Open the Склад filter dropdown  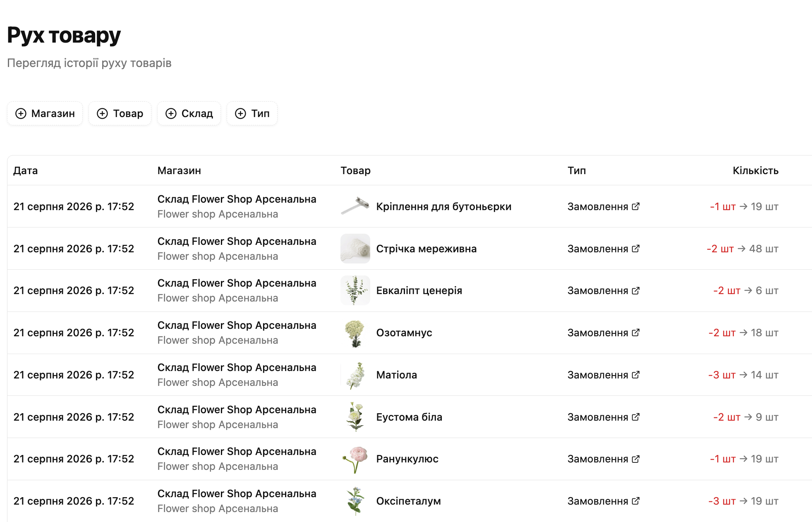point(189,113)
